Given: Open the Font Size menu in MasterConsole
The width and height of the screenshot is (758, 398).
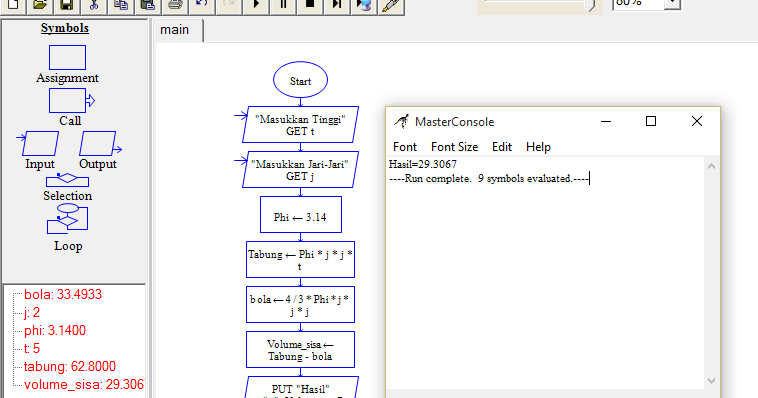Looking at the screenshot, I should [x=454, y=147].
